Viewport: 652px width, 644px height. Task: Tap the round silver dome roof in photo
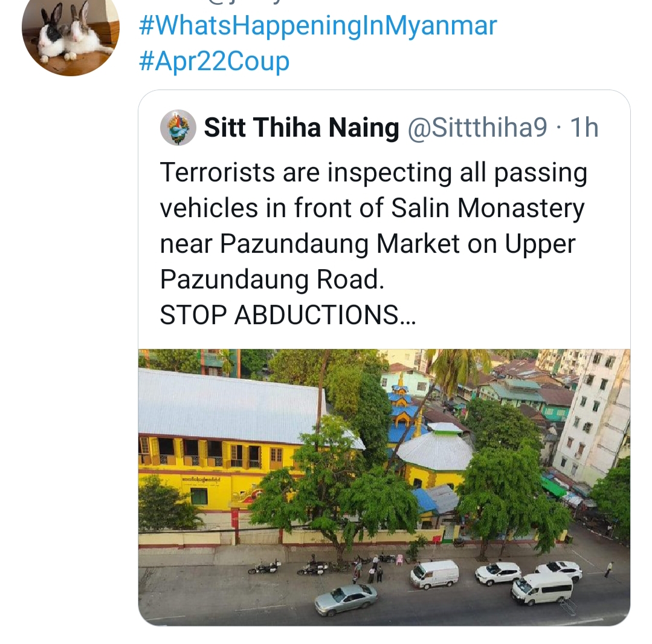click(x=435, y=449)
